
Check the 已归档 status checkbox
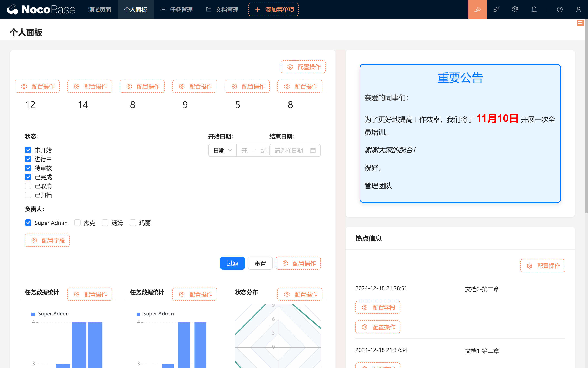[28, 195]
